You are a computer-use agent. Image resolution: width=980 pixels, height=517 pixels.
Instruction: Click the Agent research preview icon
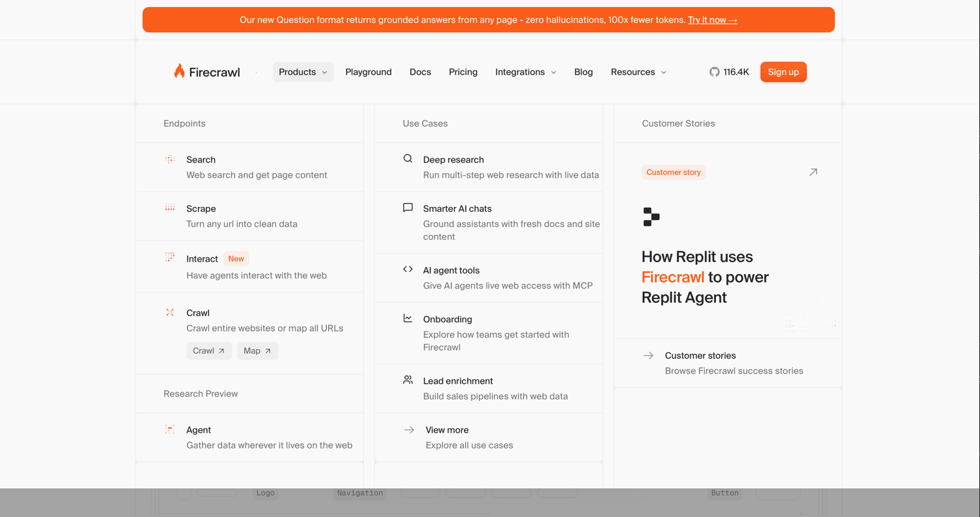[x=170, y=429]
